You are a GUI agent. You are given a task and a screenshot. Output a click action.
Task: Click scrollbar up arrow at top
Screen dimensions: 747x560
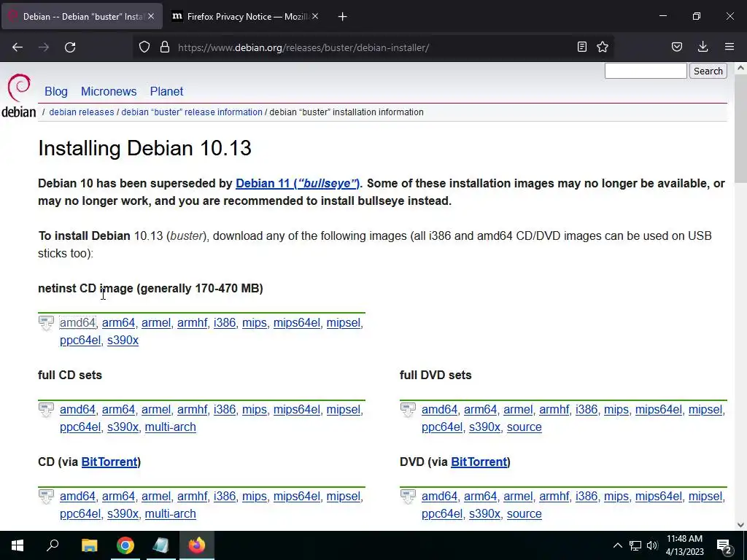(x=740, y=68)
